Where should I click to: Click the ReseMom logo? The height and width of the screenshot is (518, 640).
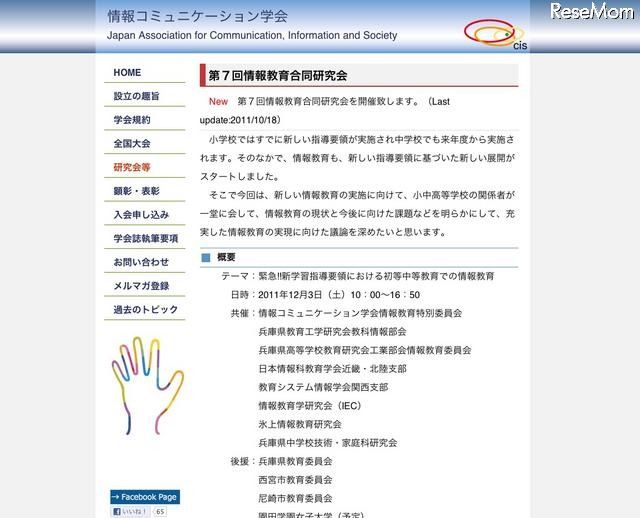coord(591,11)
